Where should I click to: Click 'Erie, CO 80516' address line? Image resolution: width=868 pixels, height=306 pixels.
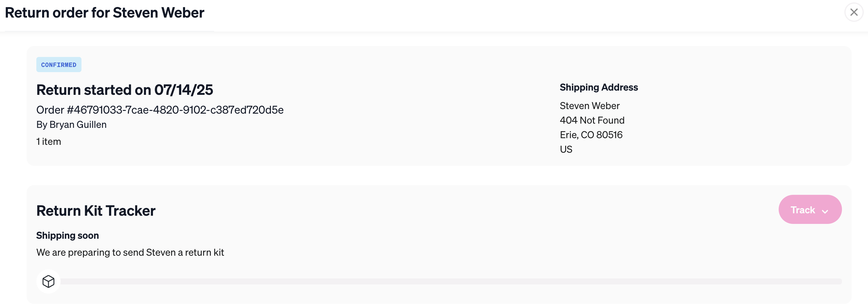click(591, 135)
